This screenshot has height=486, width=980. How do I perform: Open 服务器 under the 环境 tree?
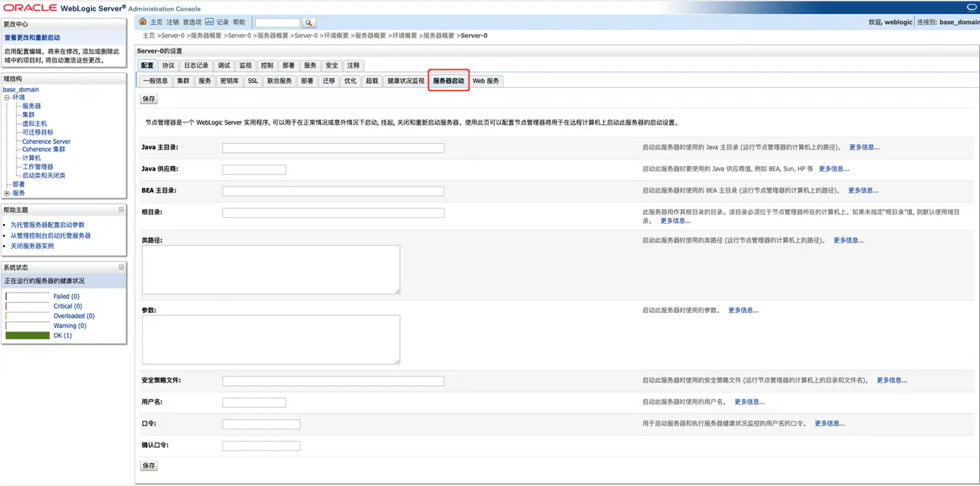click(x=31, y=106)
